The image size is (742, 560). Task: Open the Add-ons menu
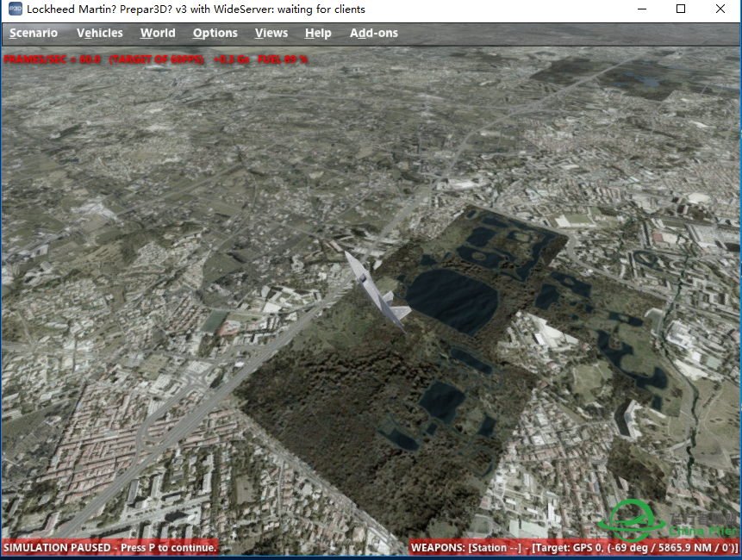[374, 33]
